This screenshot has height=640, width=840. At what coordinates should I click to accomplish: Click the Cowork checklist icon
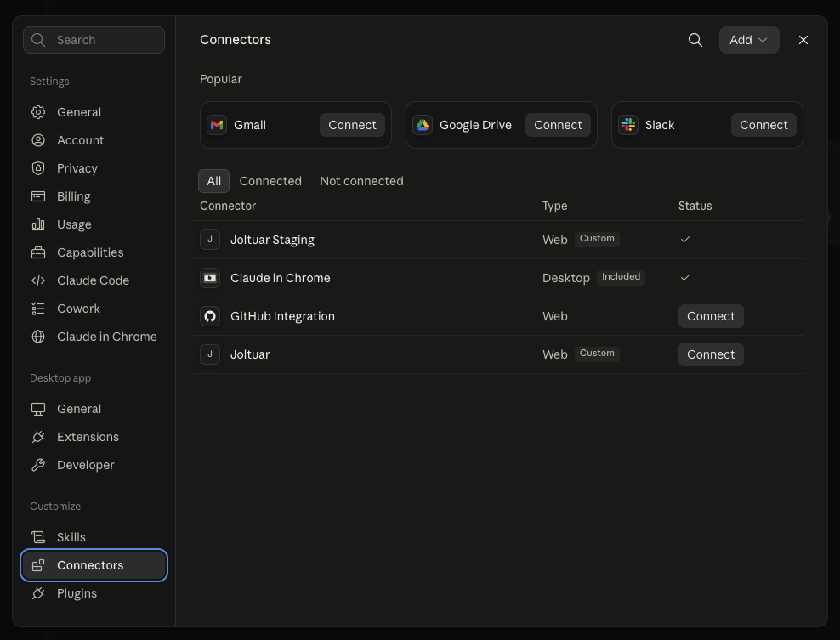[38, 309]
